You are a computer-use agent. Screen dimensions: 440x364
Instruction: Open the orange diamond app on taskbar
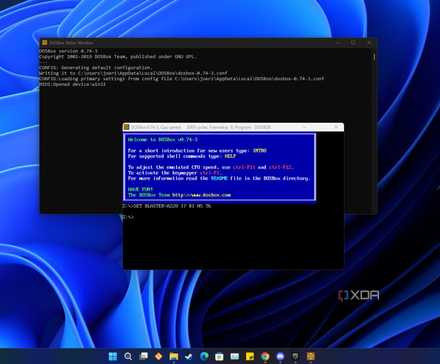tap(159, 356)
